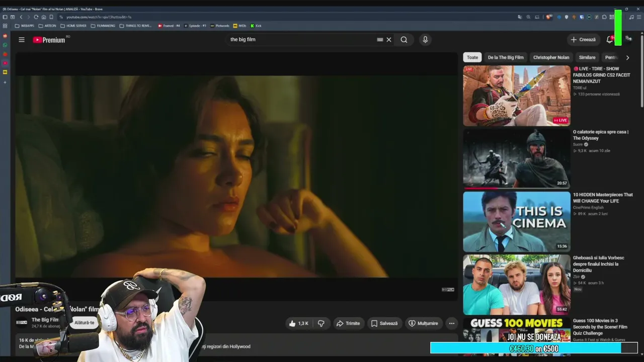Add a new sidebar panel with plus
644x362 pixels.
tap(5, 82)
